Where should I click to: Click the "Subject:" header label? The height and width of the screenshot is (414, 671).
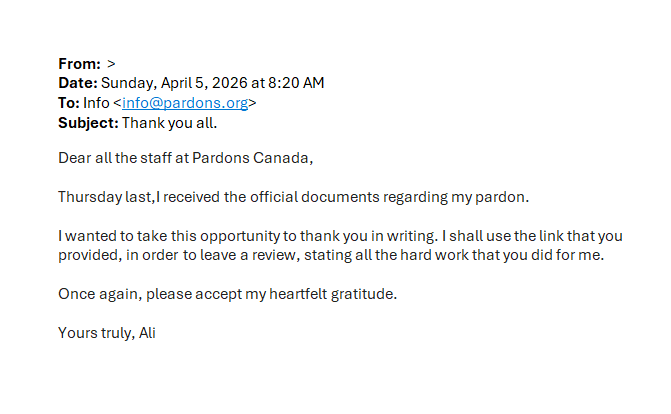88,123
